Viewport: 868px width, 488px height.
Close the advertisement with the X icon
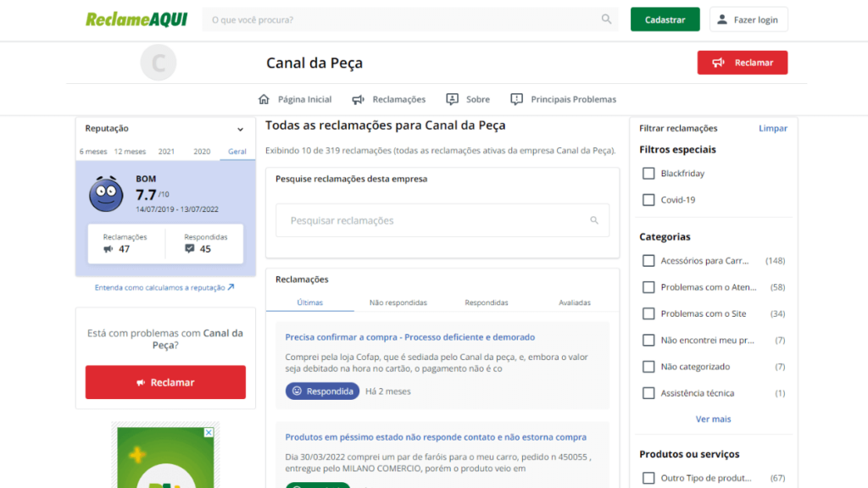pyautogui.click(x=209, y=432)
